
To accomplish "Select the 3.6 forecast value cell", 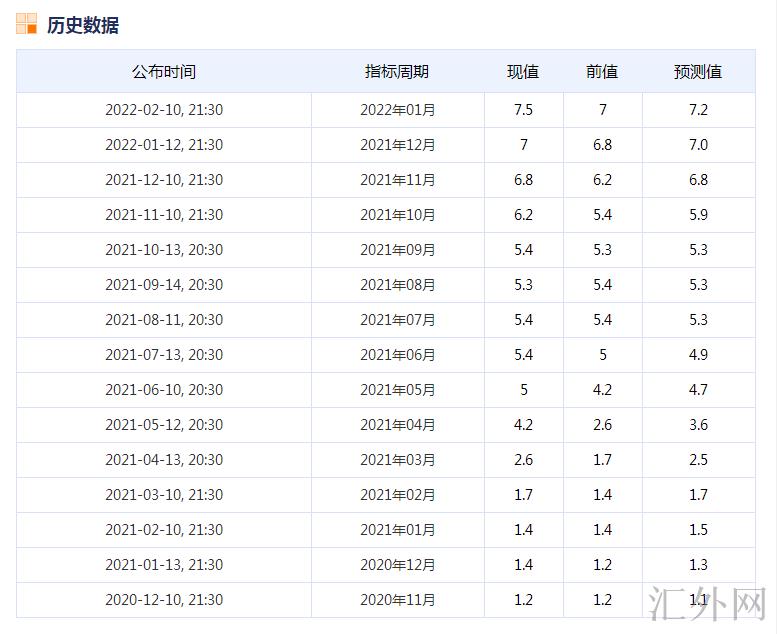I will point(698,425).
